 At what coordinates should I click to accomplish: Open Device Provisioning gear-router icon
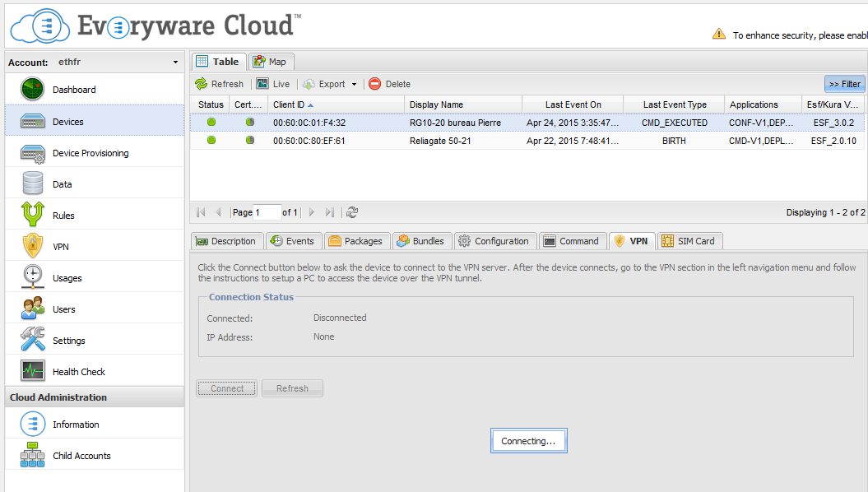(32, 153)
